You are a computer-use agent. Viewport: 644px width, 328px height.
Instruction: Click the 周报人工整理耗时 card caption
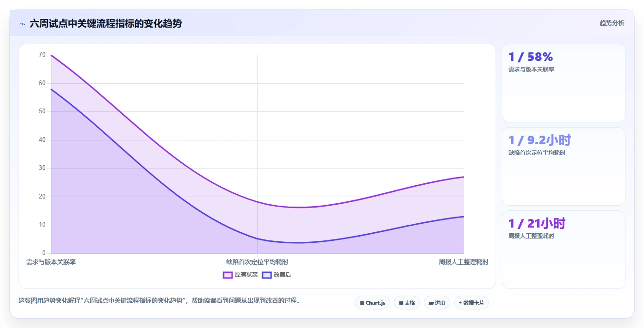531,236
